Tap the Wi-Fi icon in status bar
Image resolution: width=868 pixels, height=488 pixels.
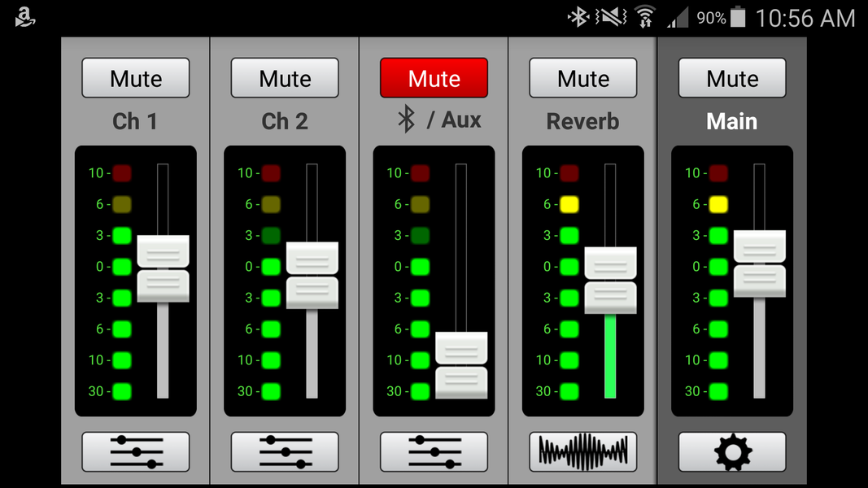(645, 17)
